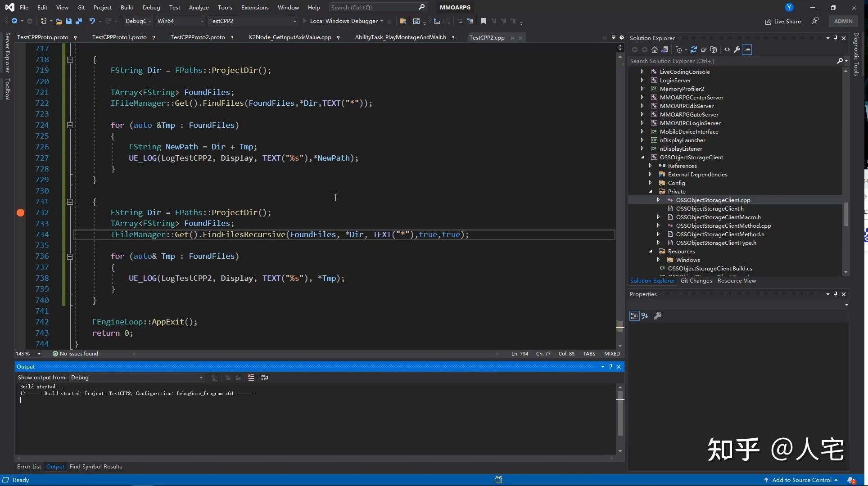Click Collapse All in Solution Explorer
Screen dimensions: 868x486
(703, 49)
